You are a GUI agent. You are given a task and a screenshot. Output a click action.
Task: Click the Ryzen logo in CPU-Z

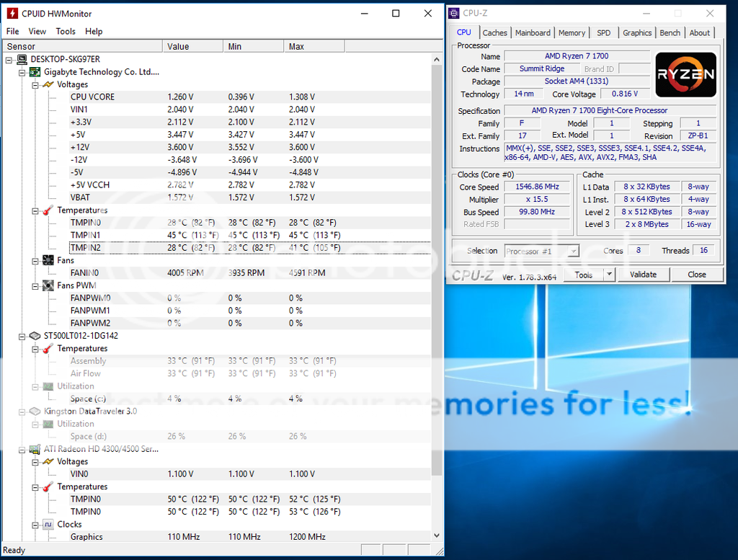pyautogui.click(x=685, y=74)
